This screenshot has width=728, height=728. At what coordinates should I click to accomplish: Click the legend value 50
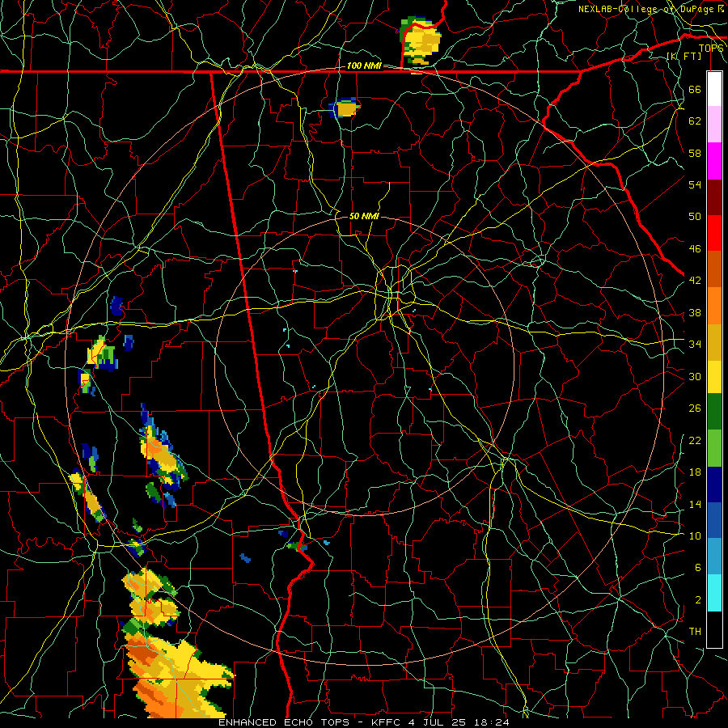click(695, 216)
